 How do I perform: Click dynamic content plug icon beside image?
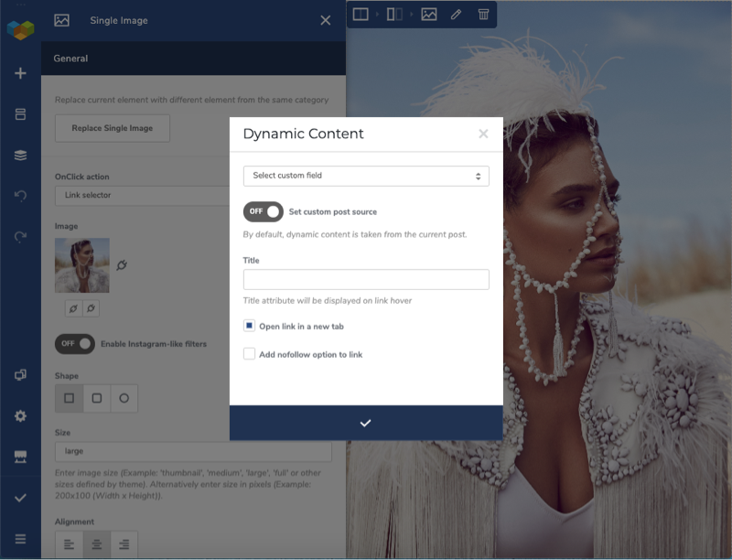coord(122,265)
